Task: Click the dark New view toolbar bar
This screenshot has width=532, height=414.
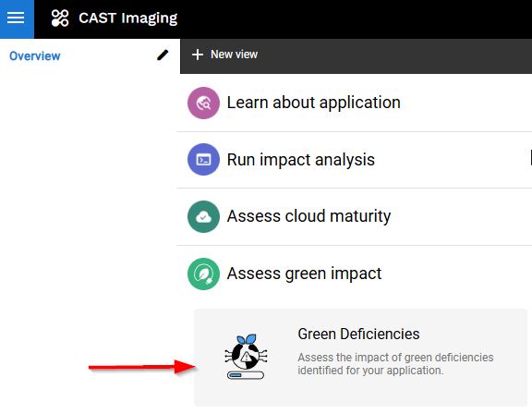Action: pyautogui.click(x=356, y=56)
